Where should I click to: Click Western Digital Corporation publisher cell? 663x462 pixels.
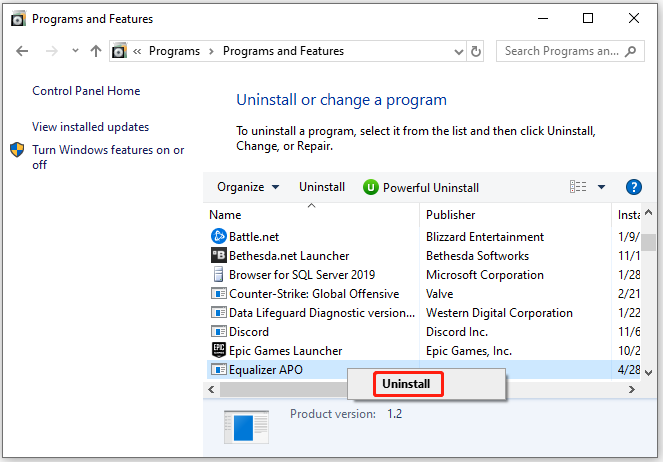[x=499, y=313]
